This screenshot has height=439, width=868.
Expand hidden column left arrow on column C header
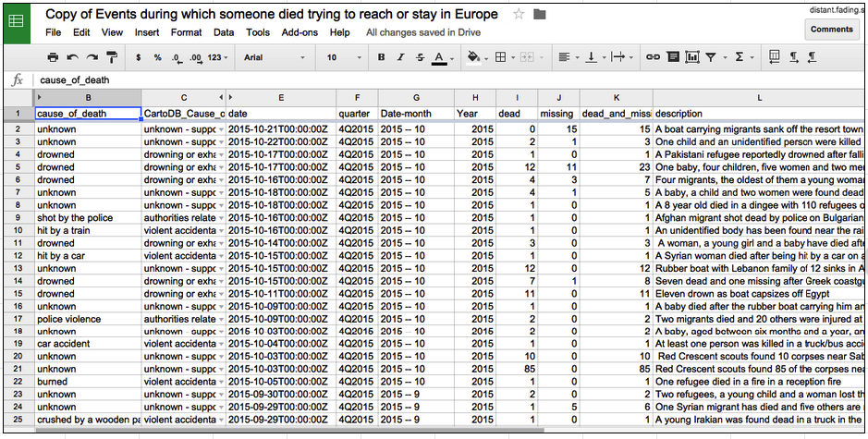coord(222,97)
